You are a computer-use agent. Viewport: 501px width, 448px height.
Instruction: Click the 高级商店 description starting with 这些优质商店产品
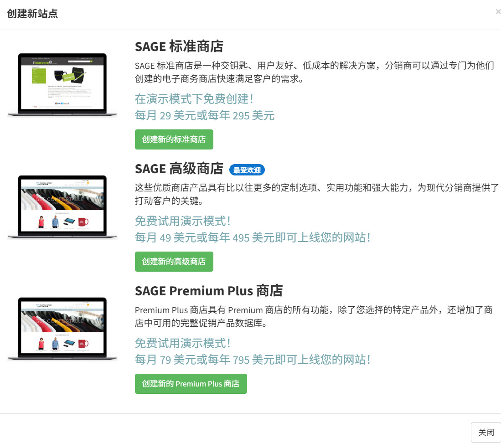316,194
